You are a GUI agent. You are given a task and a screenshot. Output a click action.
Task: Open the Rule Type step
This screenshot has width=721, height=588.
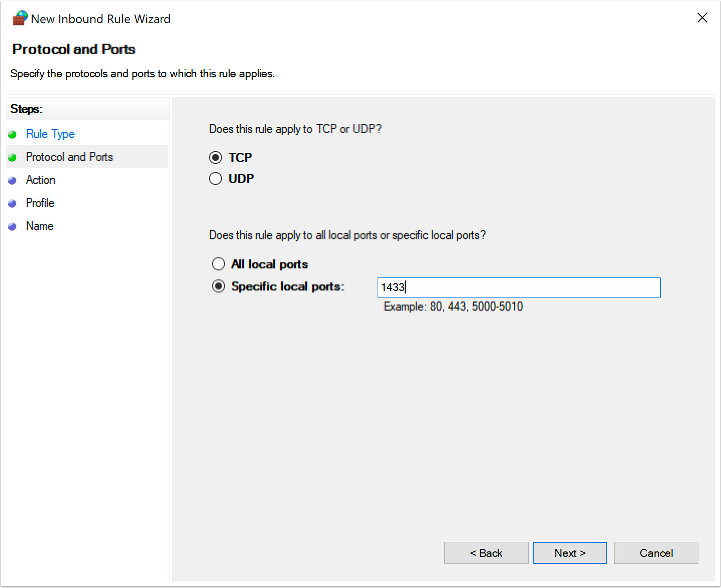(x=50, y=133)
